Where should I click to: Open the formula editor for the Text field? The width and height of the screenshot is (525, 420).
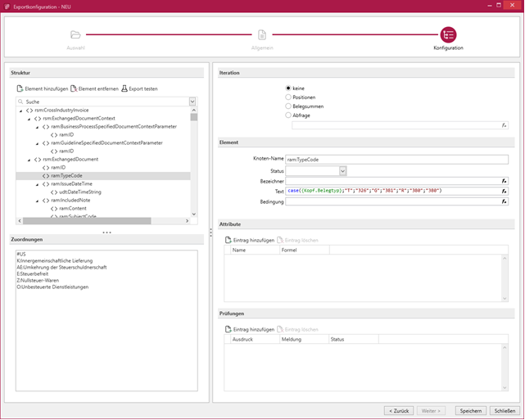[x=505, y=191]
